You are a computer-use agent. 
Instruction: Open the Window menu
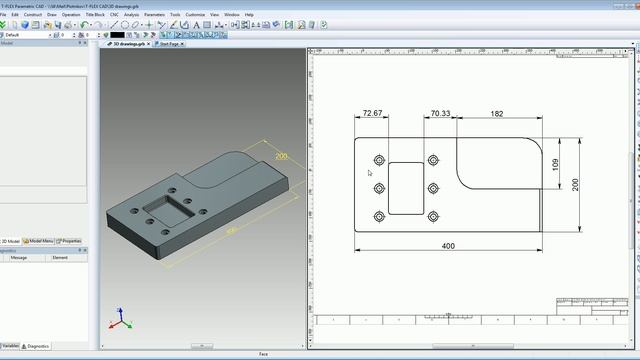232,15
